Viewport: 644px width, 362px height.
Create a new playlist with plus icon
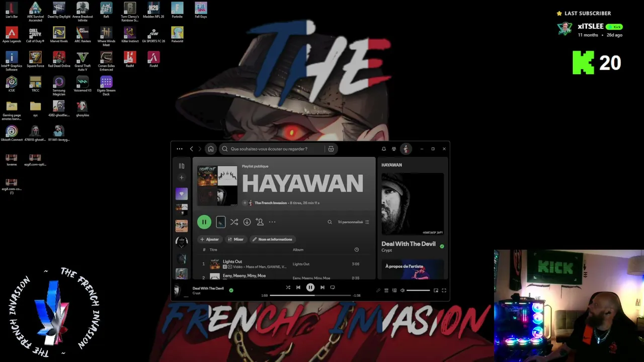point(182,177)
